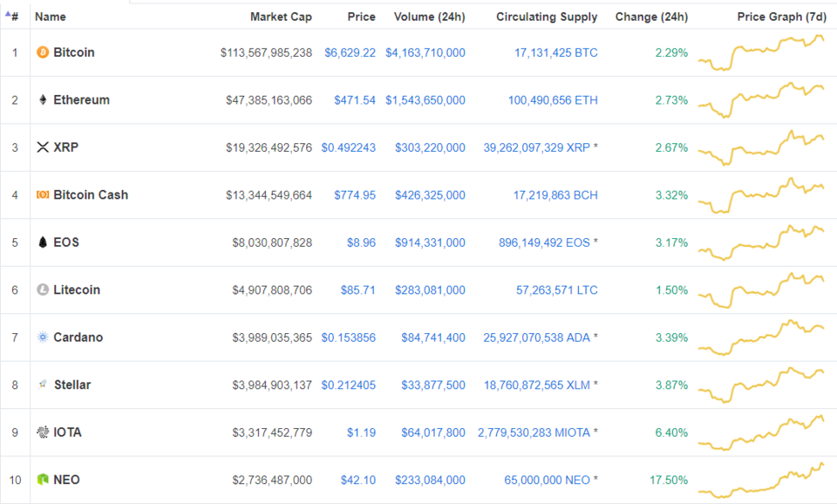Image resolution: width=837 pixels, height=504 pixels.
Task: Sort table by the # rank column
Action: (12, 17)
